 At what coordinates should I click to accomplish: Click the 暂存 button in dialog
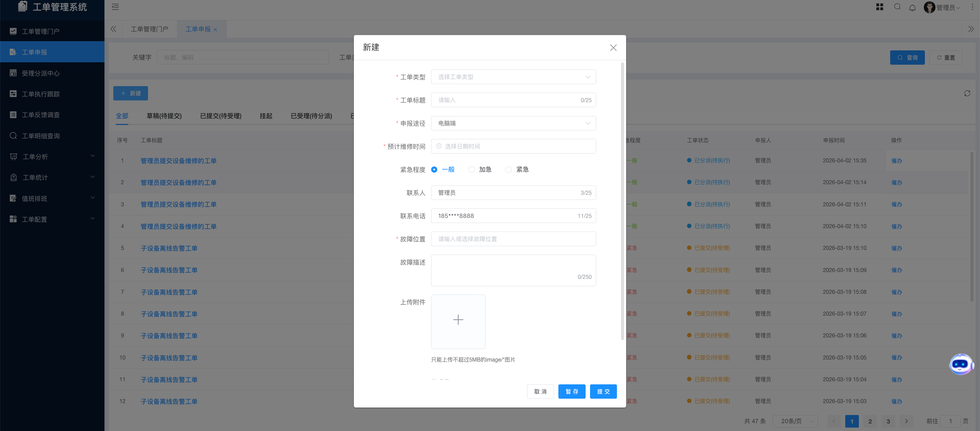pyautogui.click(x=572, y=392)
